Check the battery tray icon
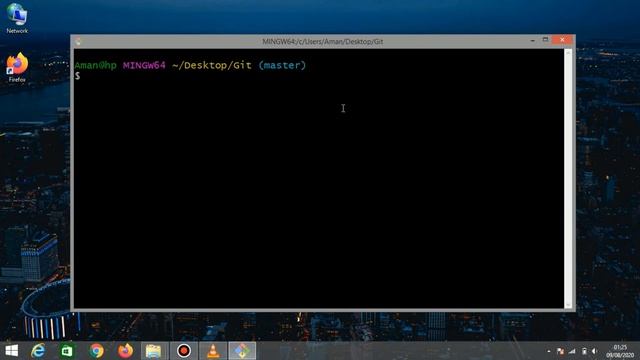 point(584,351)
